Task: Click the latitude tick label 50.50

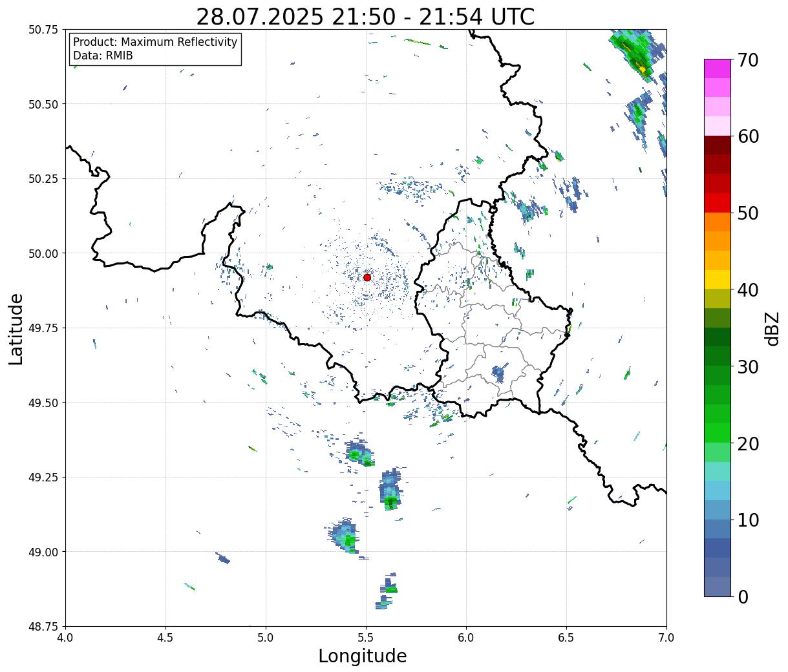Action: 43,104
